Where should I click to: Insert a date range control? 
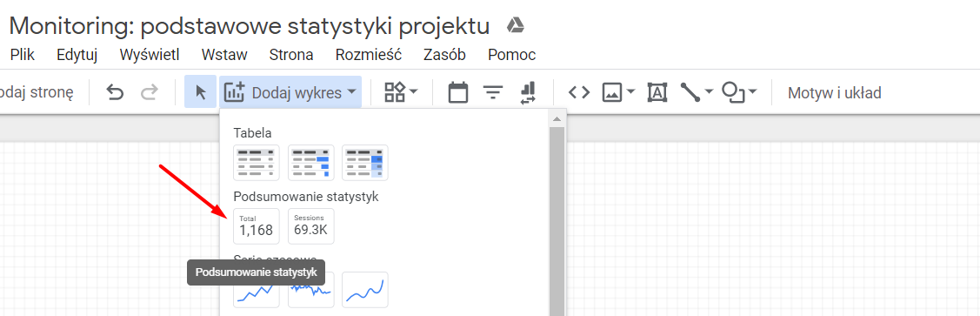[458, 92]
